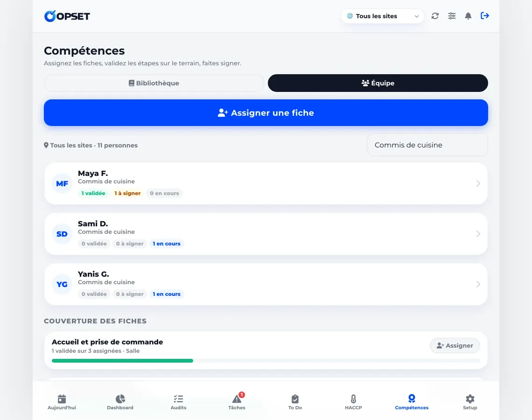Image resolution: width=532 pixels, height=420 pixels.
Task: Open the Audits navigation item
Action: click(x=178, y=402)
